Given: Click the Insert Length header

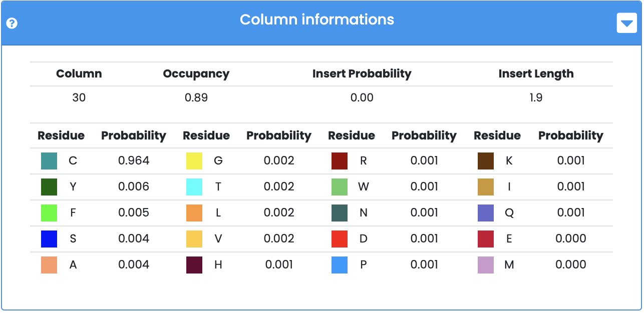Looking at the screenshot, I should coord(536,74).
